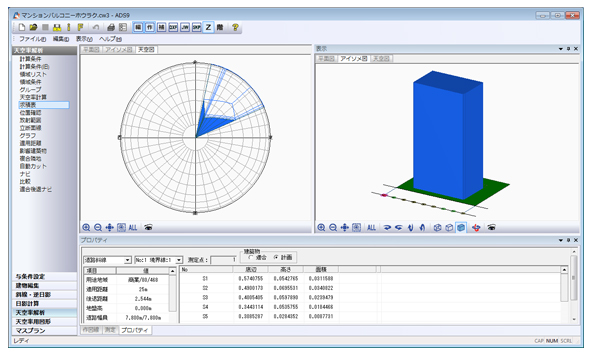Click the printer icon in toolbar
The width and height of the screenshot is (600, 360).
click(111, 27)
